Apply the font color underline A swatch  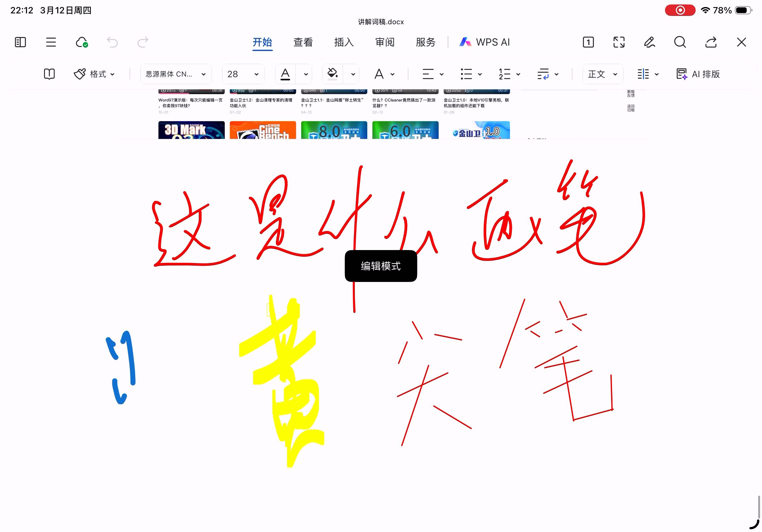pyautogui.click(x=285, y=74)
